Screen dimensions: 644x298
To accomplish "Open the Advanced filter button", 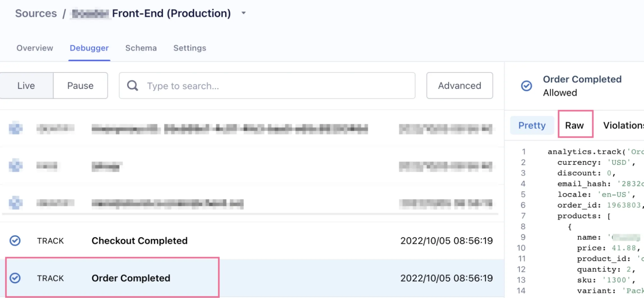I will [x=460, y=85].
